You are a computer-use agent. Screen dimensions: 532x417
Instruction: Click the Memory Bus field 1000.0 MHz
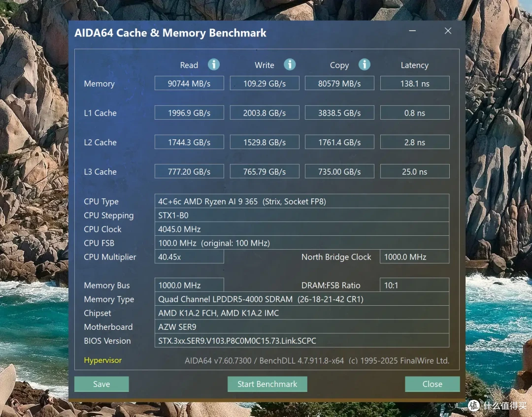pyautogui.click(x=189, y=285)
